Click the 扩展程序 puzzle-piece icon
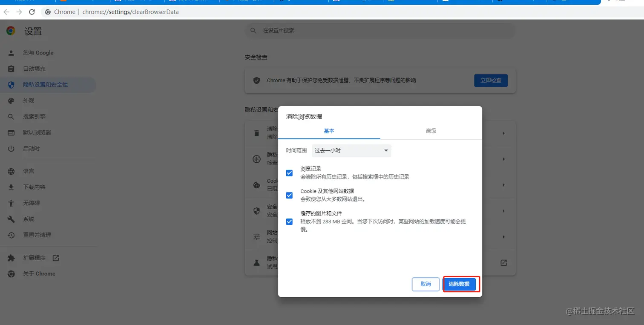The image size is (644, 325). click(11, 258)
